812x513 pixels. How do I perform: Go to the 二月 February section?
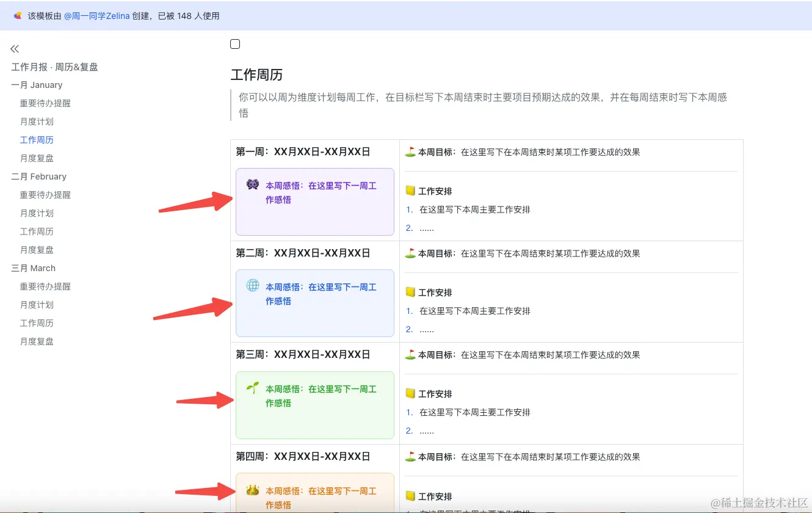click(x=38, y=176)
